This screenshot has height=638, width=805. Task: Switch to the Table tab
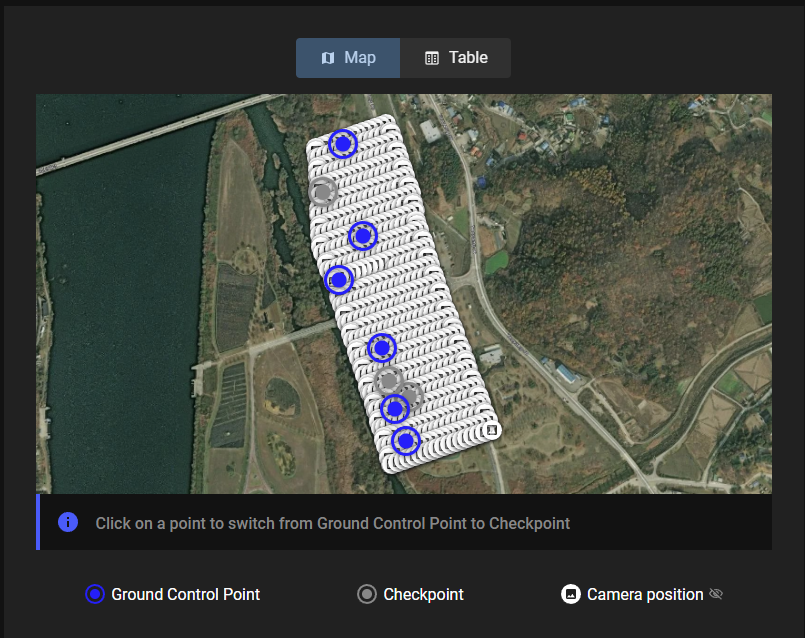tap(455, 57)
